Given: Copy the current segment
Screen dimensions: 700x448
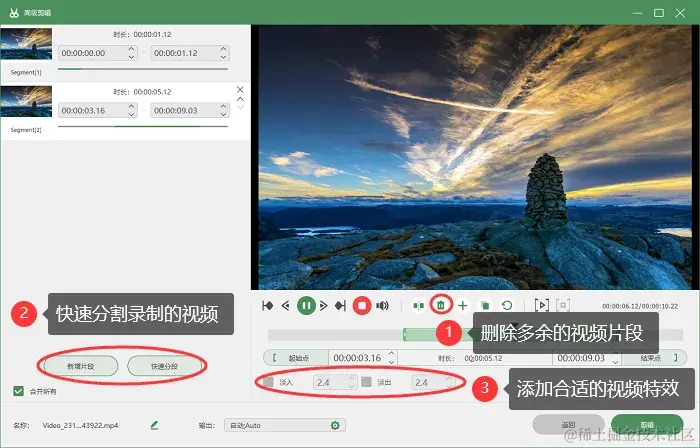Looking at the screenshot, I should 485,306.
